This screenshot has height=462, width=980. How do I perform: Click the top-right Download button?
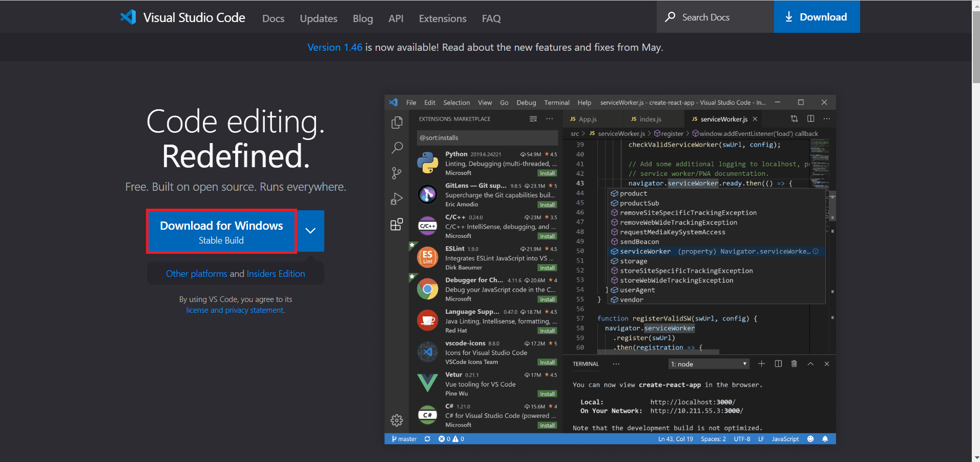tap(817, 17)
